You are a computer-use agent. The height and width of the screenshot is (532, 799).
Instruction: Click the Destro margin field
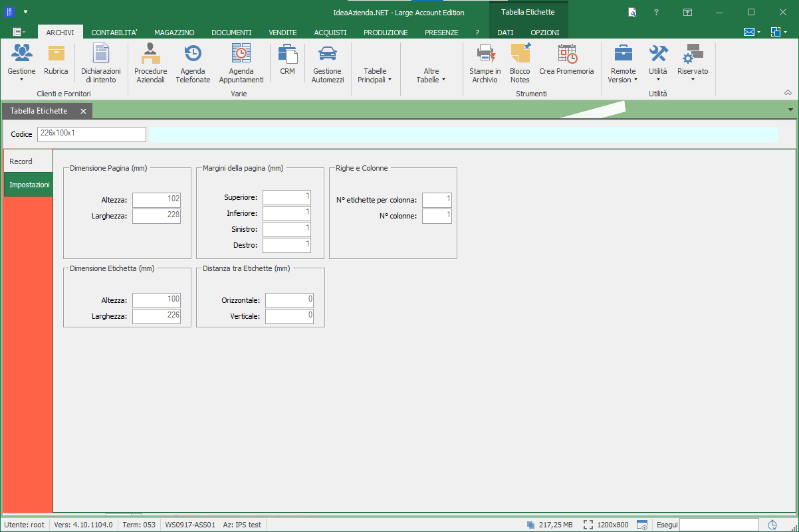pos(287,245)
